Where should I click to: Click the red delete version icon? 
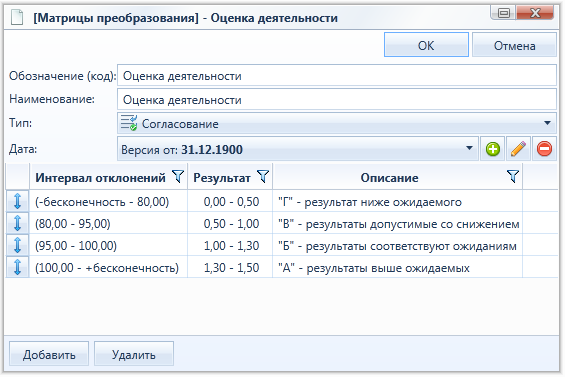click(x=544, y=149)
